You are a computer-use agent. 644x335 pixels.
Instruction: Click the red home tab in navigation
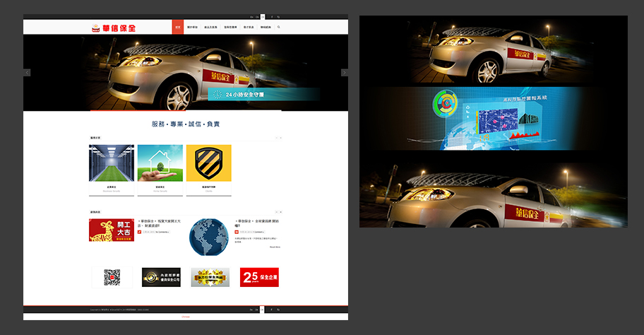tap(178, 27)
